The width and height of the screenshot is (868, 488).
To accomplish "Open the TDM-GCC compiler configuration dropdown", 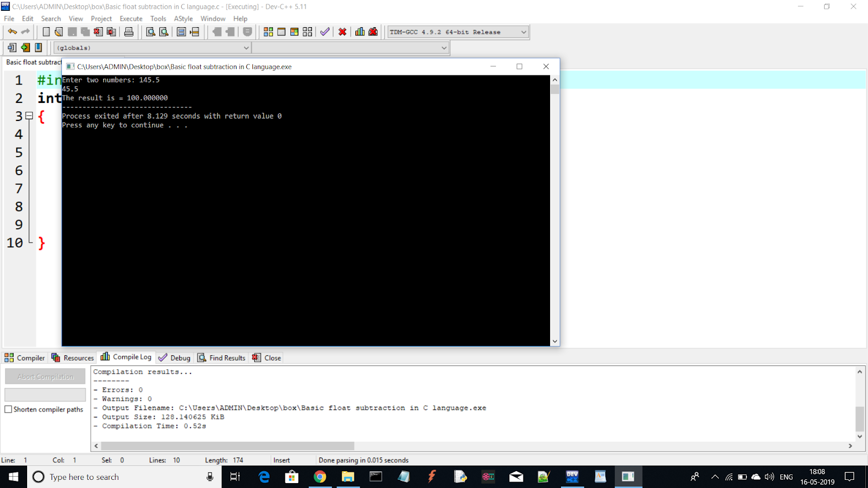I will click(457, 31).
